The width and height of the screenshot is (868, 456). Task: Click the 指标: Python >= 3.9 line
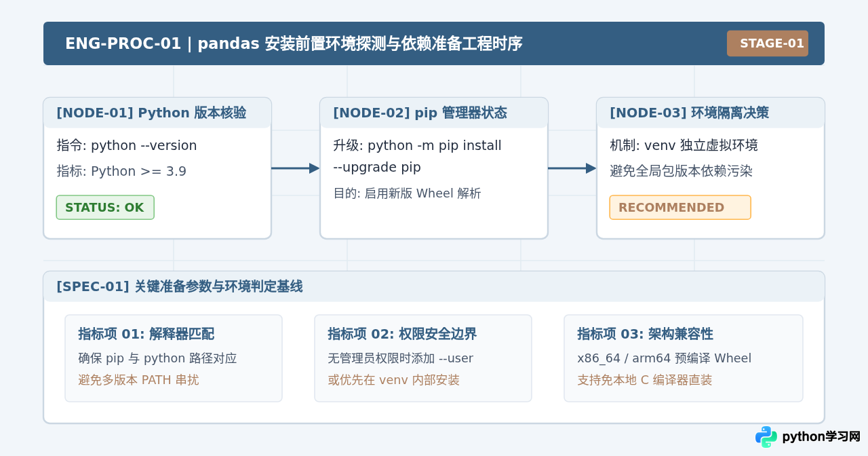coord(121,171)
